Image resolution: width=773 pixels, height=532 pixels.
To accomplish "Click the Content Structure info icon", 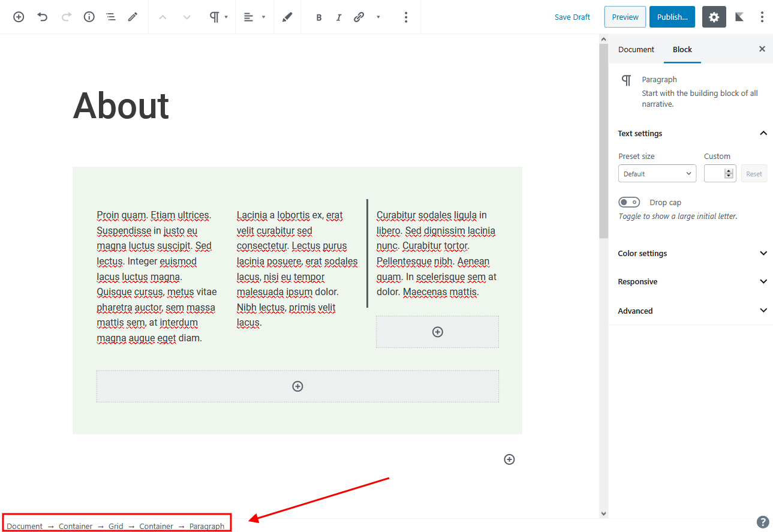I will [x=89, y=17].
